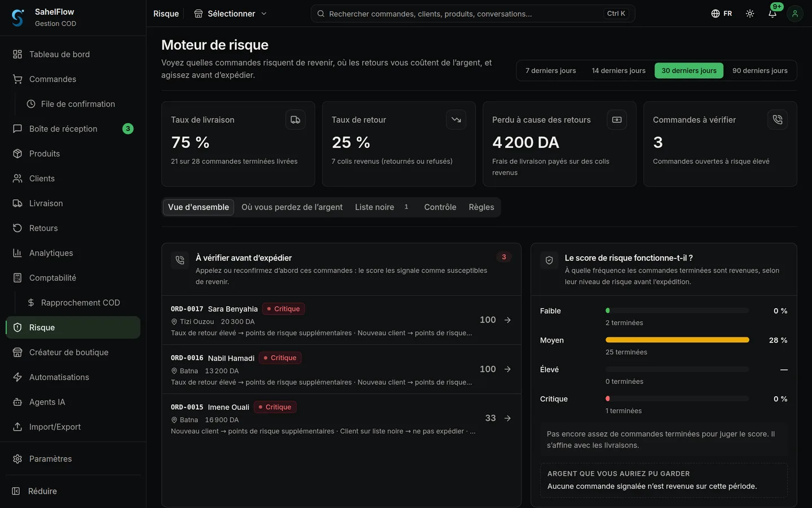The image size is (812, 508).
Task: Switch to Vue d'ensemble tab
Action: coord(198,207)
